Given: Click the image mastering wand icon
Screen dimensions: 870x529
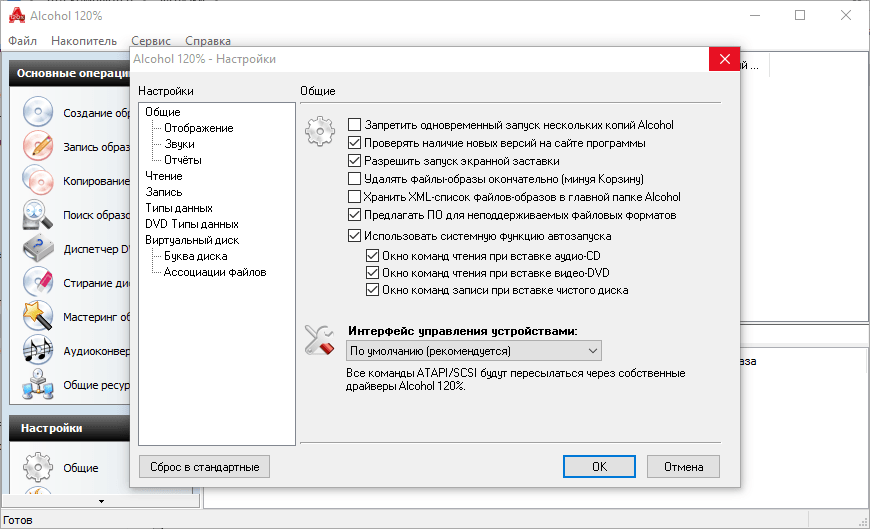Looking at the screenshot, I should [x=38, y=316].
